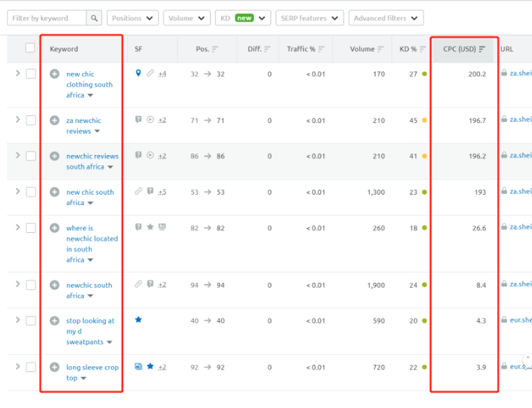
Task: Add long sleeve crop top via plus icon
Action: [x=54, y=367]
